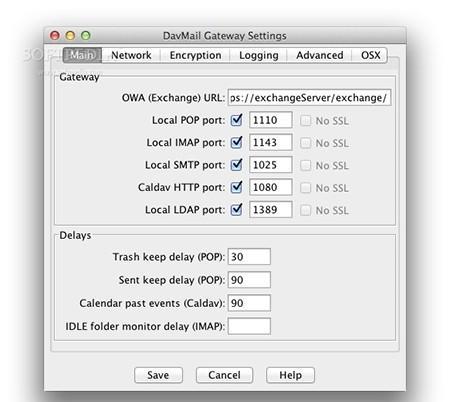
Task: Save the gateway settings
Action: coord(158,375)
